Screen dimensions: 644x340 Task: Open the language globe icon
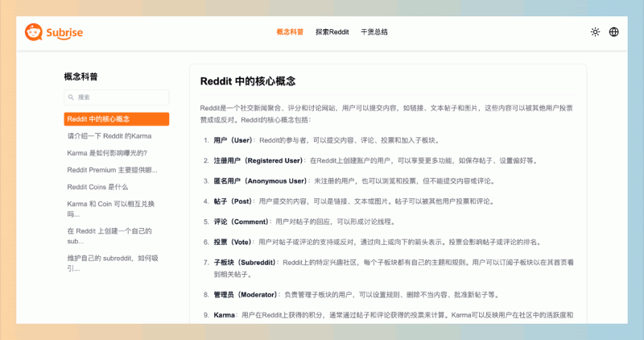click(x=613, y=31)
